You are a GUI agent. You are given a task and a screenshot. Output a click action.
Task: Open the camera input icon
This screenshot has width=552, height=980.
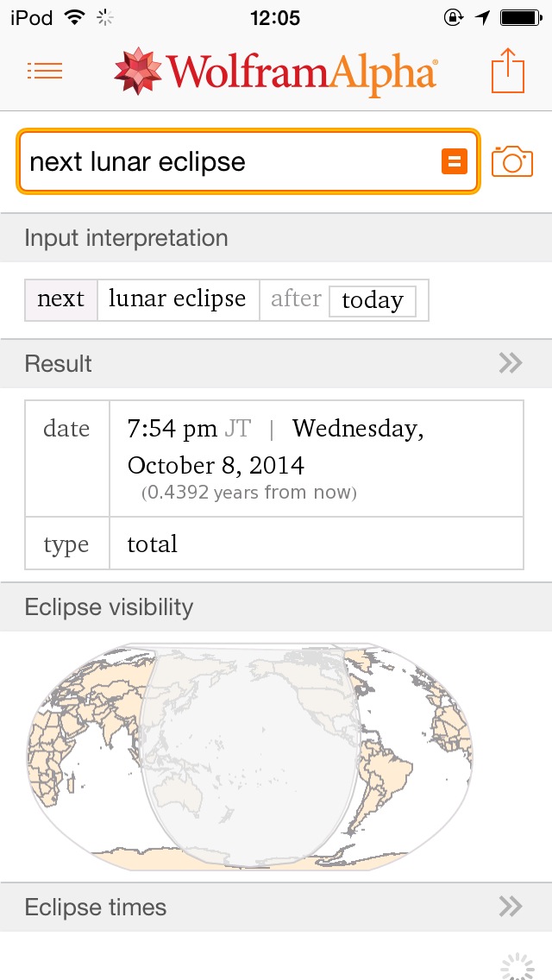[512, 161]
